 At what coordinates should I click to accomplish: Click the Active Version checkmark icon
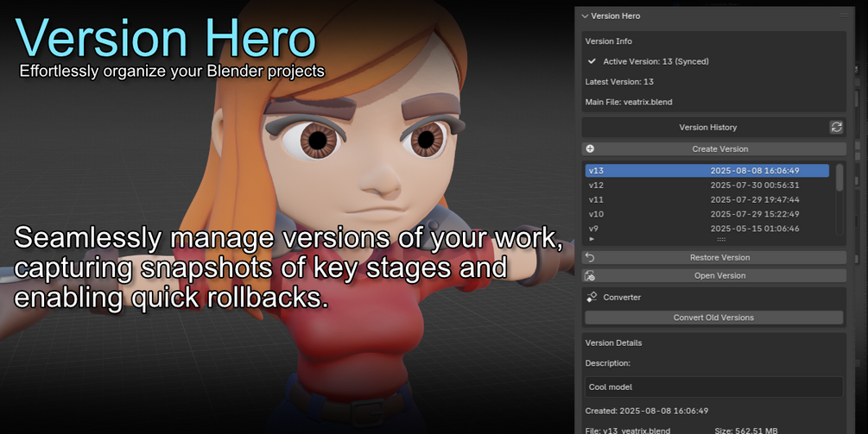[x=592, y=61]
